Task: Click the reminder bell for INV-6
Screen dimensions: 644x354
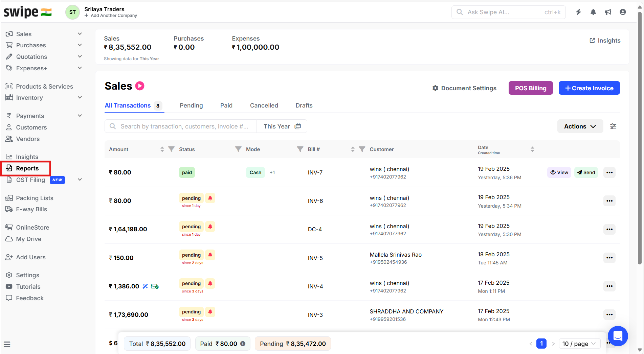Action: point(210,198)
